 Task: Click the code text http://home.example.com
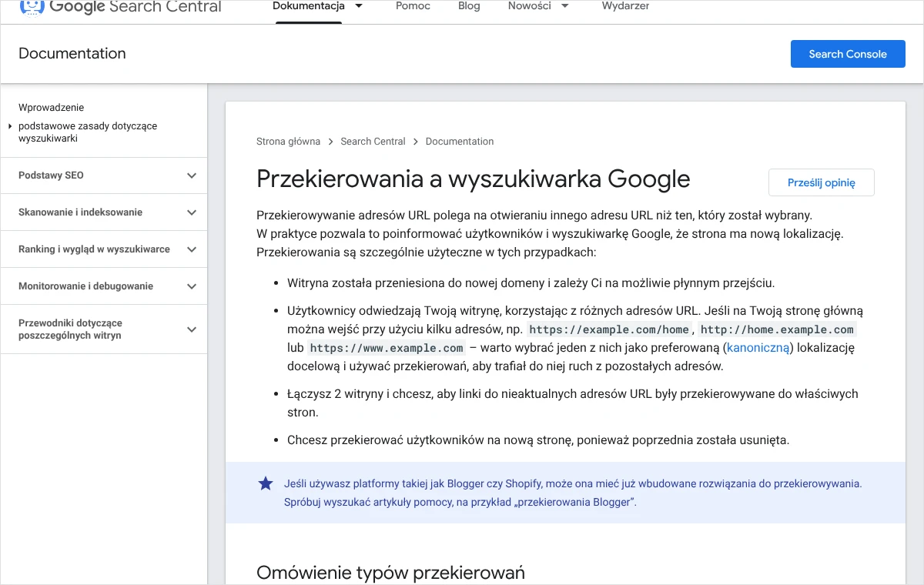pos(777,329)
